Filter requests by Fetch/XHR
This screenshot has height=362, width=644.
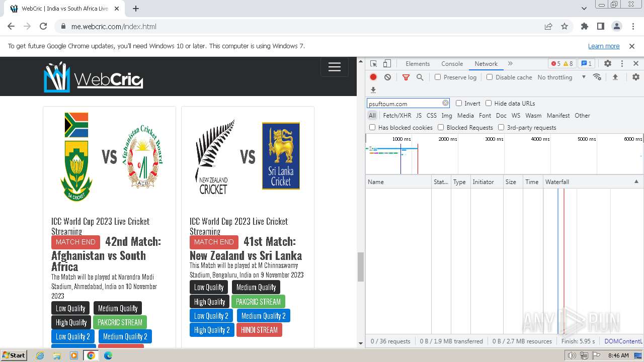point(397,115)
